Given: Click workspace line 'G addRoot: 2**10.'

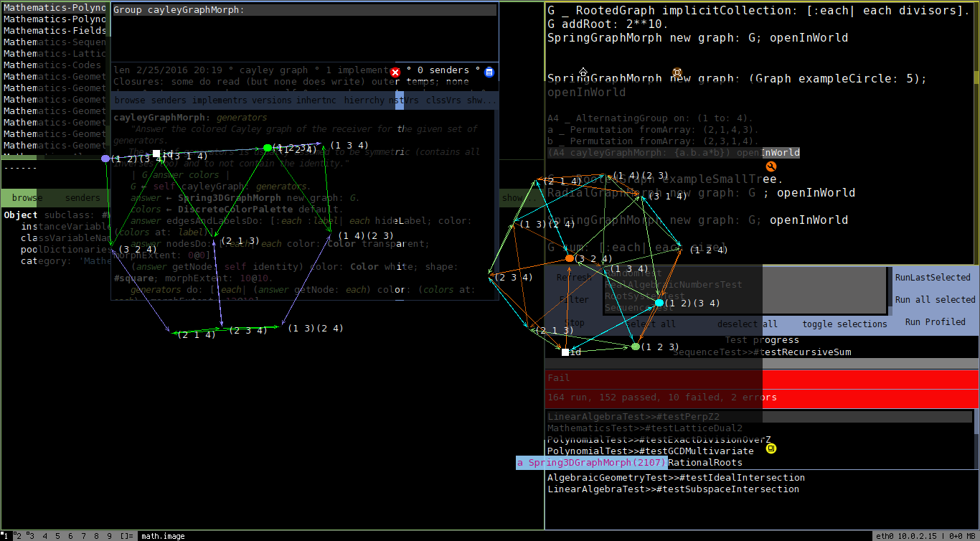Looking at the screenshot, I should [608, 24].
